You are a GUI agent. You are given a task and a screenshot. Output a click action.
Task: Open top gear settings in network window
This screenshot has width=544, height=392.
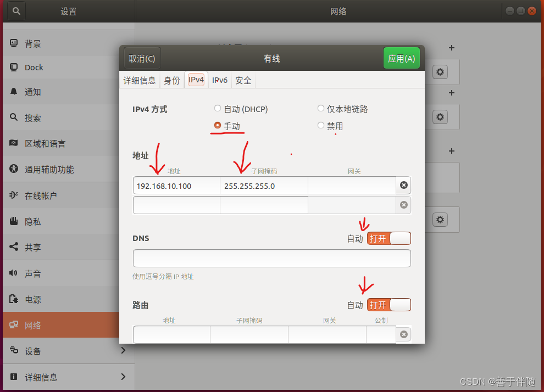[x=440, y=72]
